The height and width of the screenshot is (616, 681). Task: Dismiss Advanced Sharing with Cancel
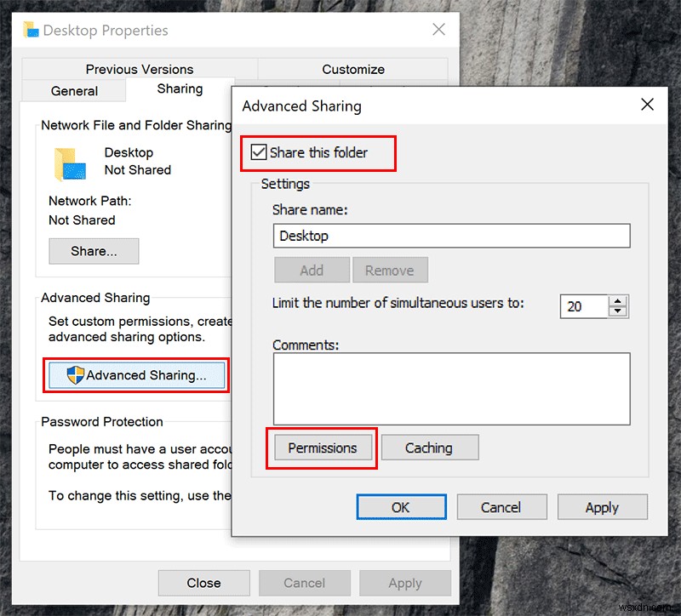(501, 506)
